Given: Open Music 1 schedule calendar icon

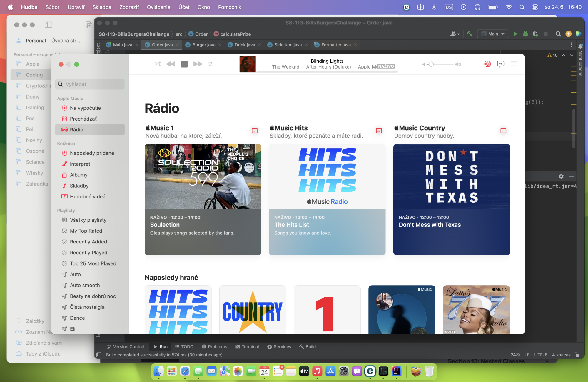Looking at the screenshot, I should click(255, 131).
